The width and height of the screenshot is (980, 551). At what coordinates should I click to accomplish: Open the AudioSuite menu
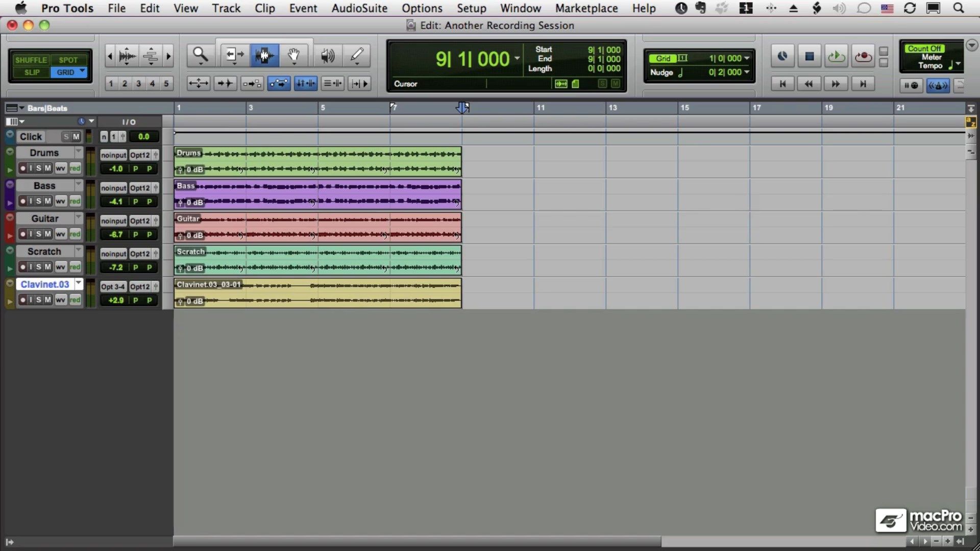coord(360,8)
